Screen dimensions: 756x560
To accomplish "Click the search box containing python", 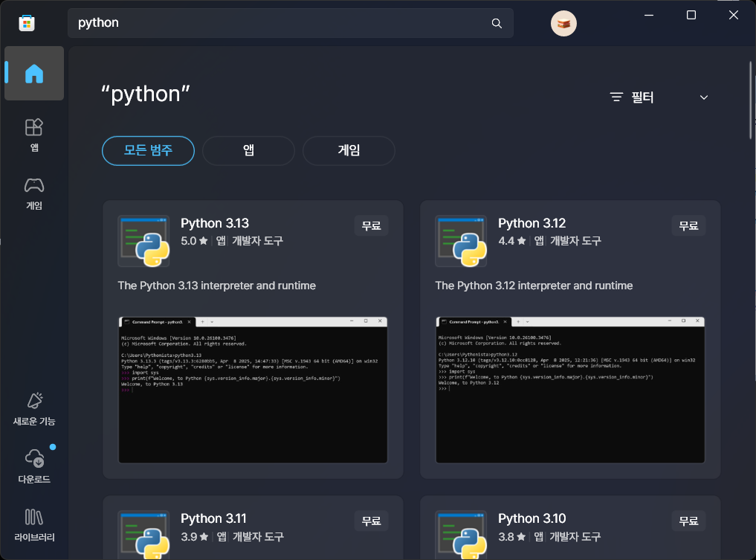I will click(290, 22).
